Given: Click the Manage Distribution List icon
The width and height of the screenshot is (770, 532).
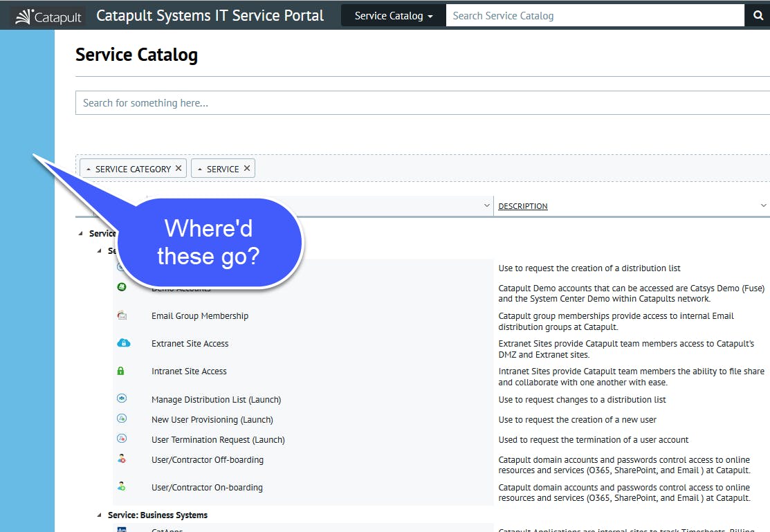Looking at the screenshot, I should pos(122,398).
